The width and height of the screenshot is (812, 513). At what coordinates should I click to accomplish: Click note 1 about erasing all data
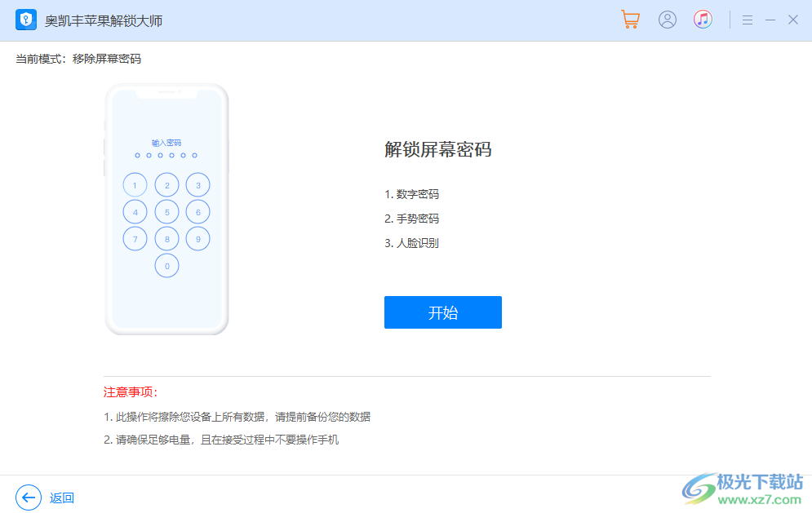point(237,417)
